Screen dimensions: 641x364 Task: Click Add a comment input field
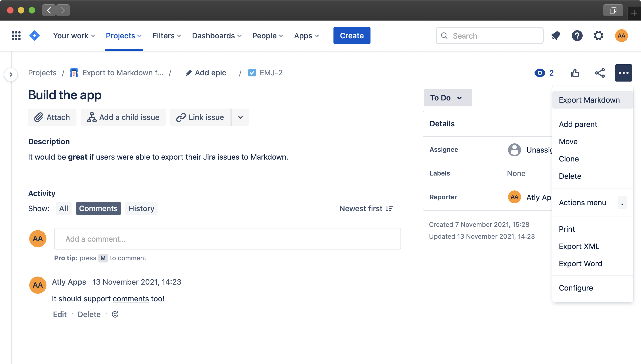point(227,238)
